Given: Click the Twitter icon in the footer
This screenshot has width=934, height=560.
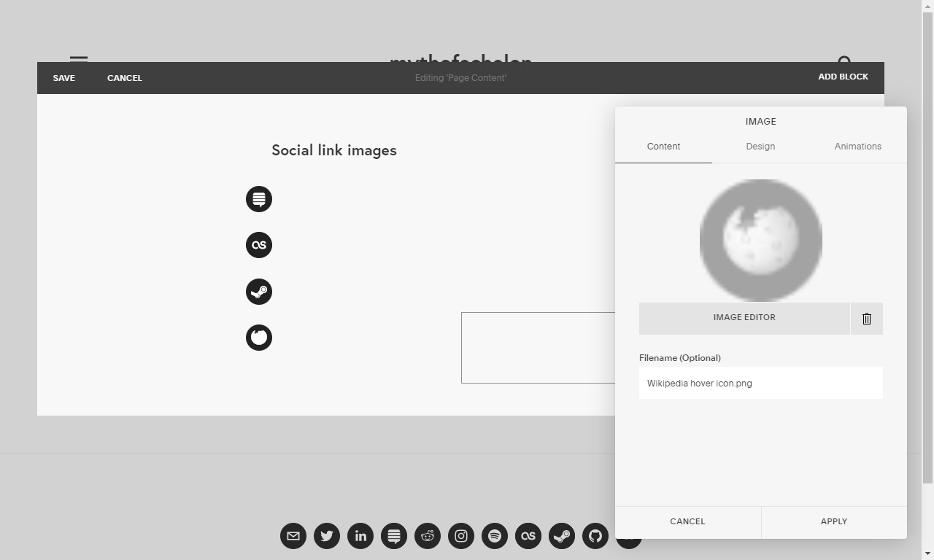Looking at the screenshot, I should click(327, 536).
